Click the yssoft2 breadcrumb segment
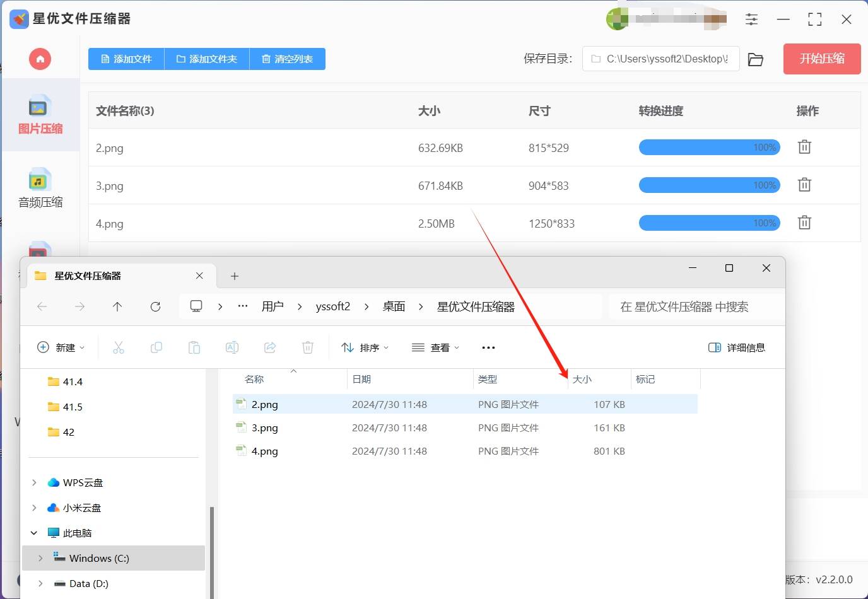The height and width of the screenshot is (599, 868). (333, 306)
